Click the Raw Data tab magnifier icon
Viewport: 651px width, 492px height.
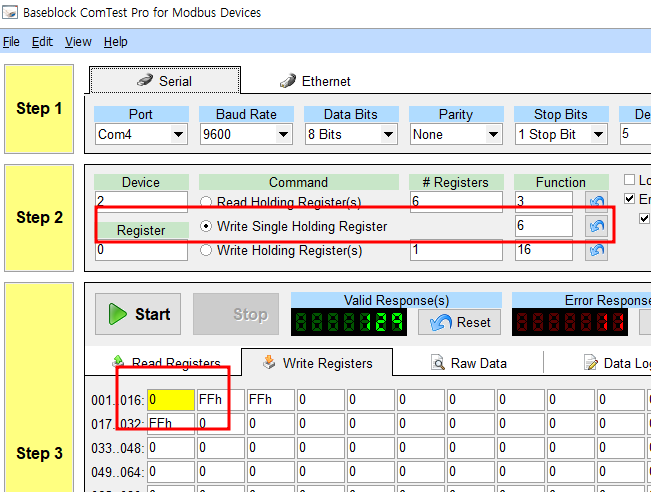tap(438, 363)
